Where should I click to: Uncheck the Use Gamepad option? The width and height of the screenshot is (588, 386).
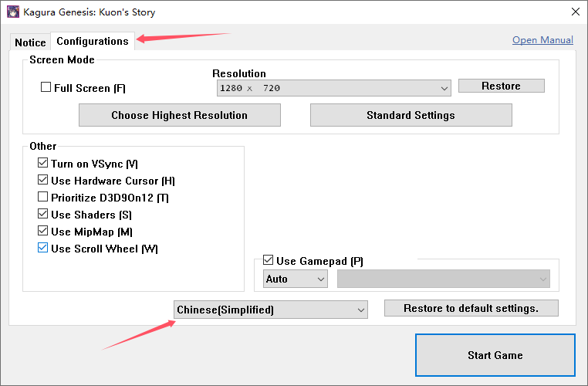[x=269, y=261]
